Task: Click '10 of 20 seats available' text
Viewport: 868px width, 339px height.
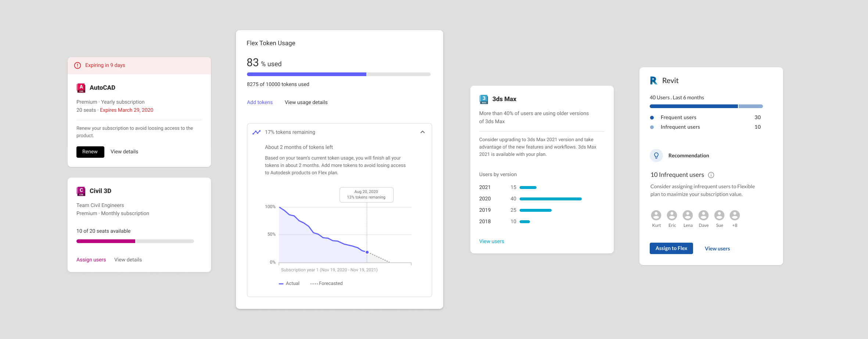Action: tap(103, 231)
